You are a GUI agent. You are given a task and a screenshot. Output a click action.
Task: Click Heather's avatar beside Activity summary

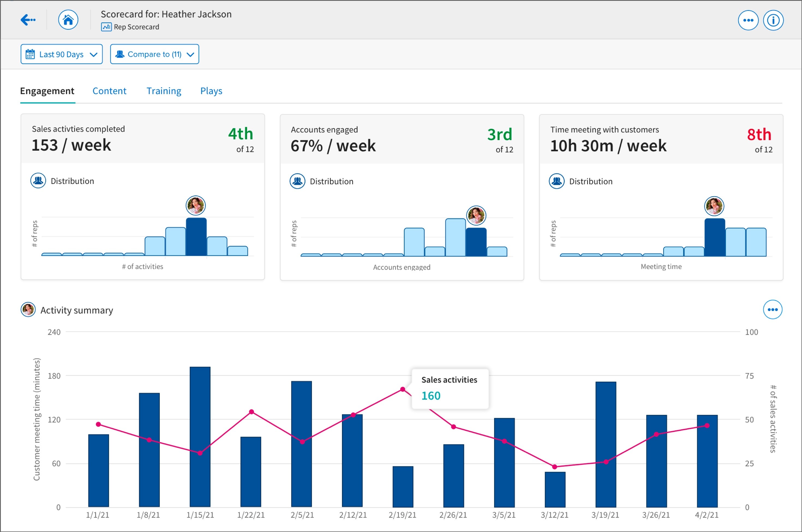point(28,310)
